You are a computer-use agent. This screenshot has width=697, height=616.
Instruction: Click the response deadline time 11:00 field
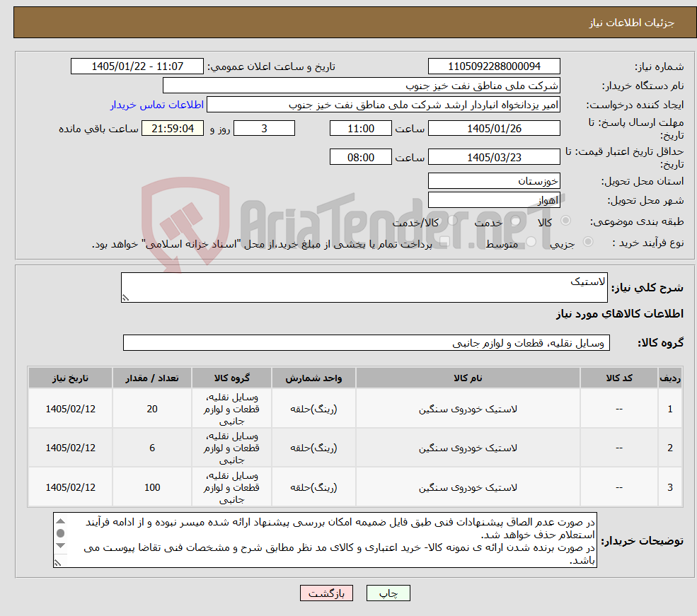pyautogui.click(x=360, y=128)
